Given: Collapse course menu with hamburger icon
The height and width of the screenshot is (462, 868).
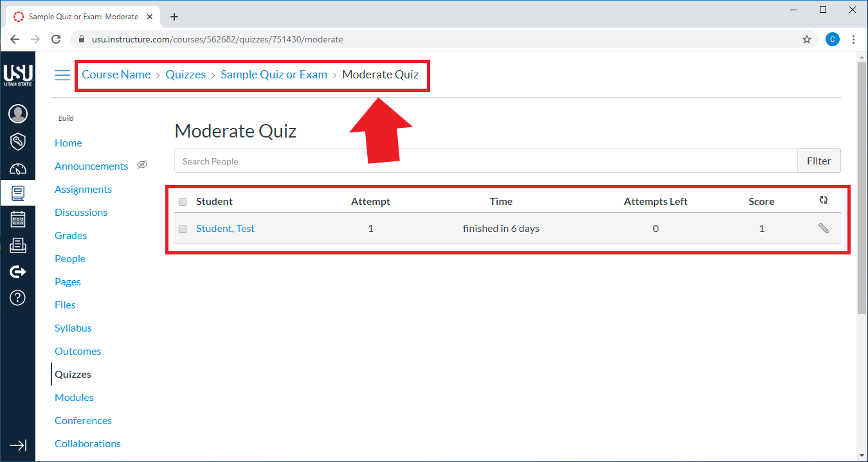Looking at the screenshot, I should pos(62,75).
